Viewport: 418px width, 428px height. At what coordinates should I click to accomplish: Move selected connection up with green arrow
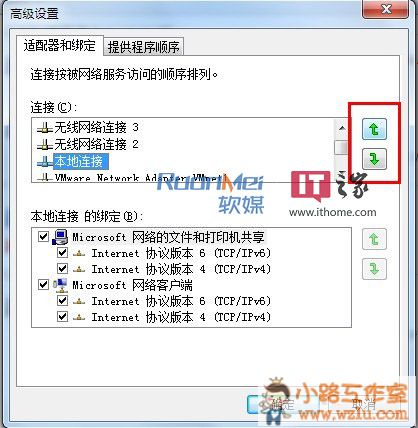coord(374,129)
